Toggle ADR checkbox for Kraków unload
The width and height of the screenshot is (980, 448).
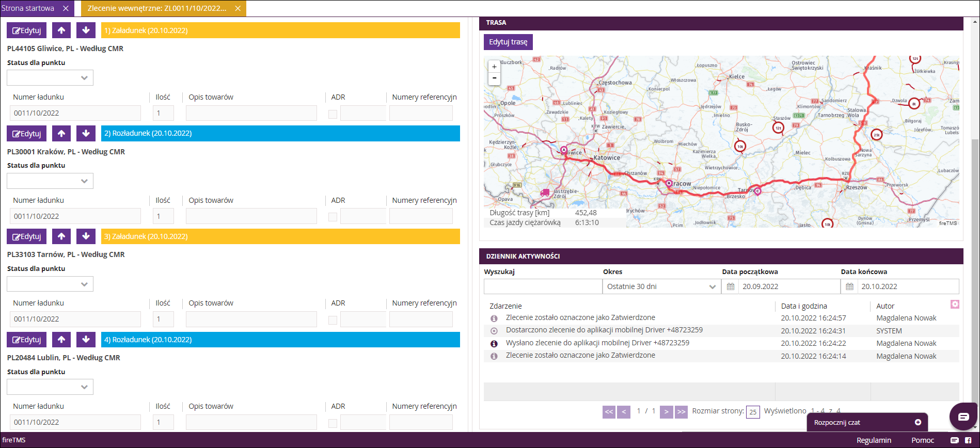tap(333, 217)
